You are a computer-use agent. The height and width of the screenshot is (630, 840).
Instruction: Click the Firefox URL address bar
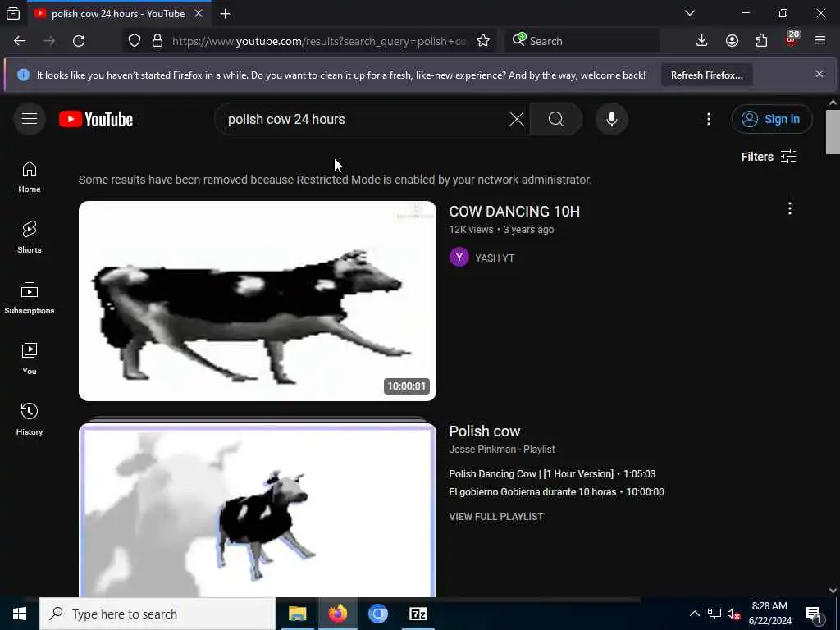[x=319, y=41]
